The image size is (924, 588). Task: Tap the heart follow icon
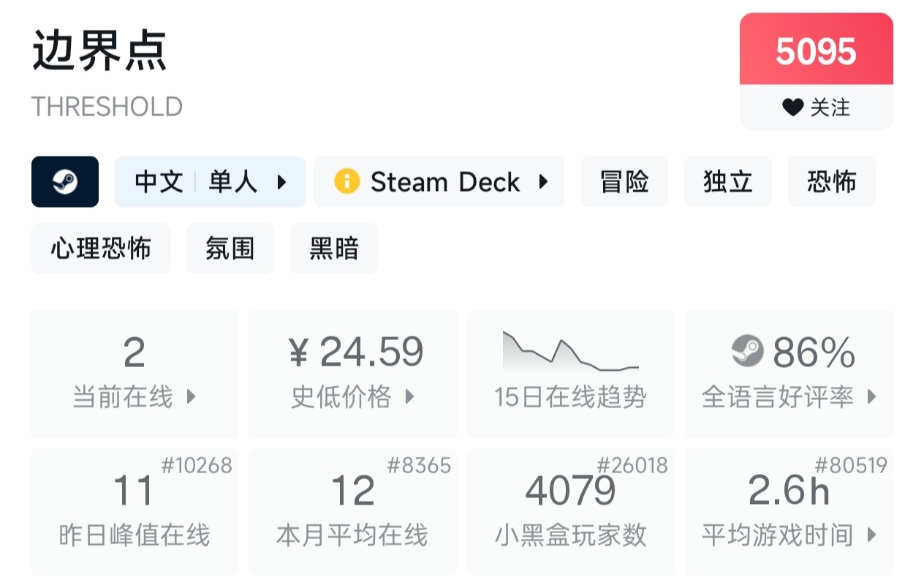(792, 108)
